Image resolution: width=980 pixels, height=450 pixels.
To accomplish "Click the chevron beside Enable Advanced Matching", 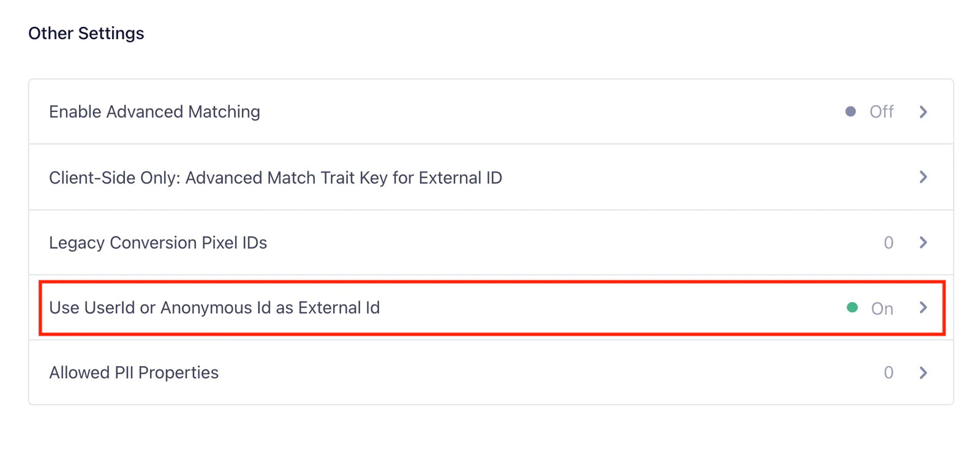I will coord(924,111).
